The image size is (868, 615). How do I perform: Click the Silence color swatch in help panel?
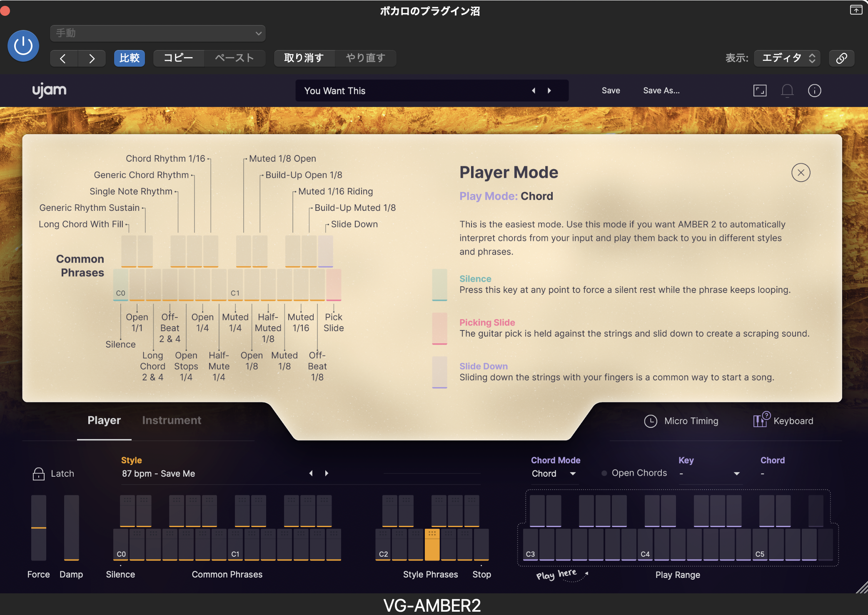point(439,285)
